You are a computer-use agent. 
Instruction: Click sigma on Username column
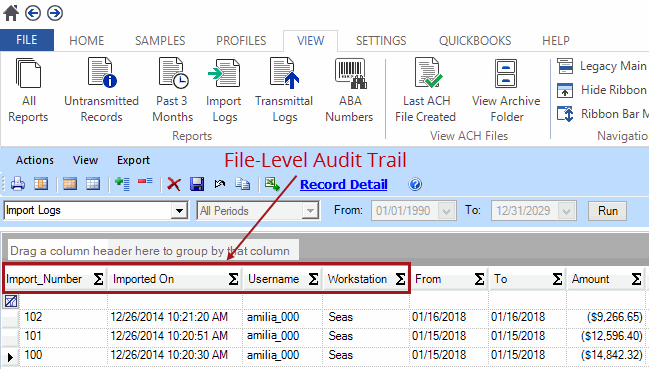tap(313, 279)
